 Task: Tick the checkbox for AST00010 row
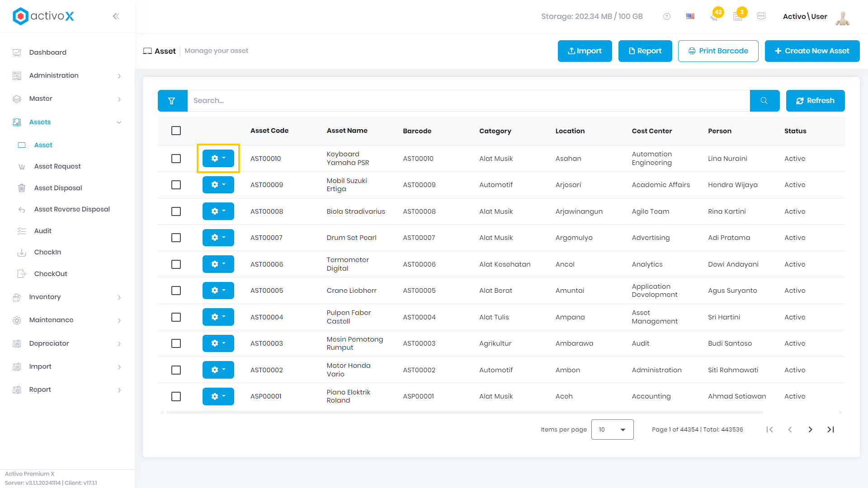[x=176, y=159]
